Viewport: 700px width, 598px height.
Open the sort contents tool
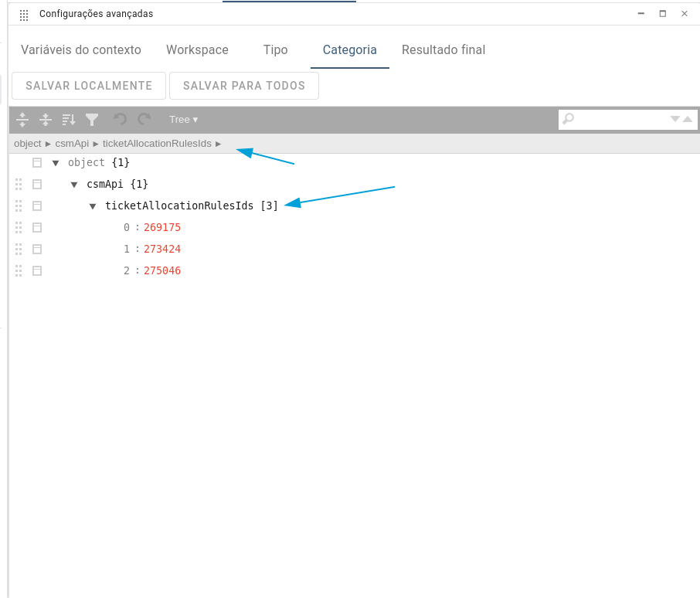click(x=69, y=120)
